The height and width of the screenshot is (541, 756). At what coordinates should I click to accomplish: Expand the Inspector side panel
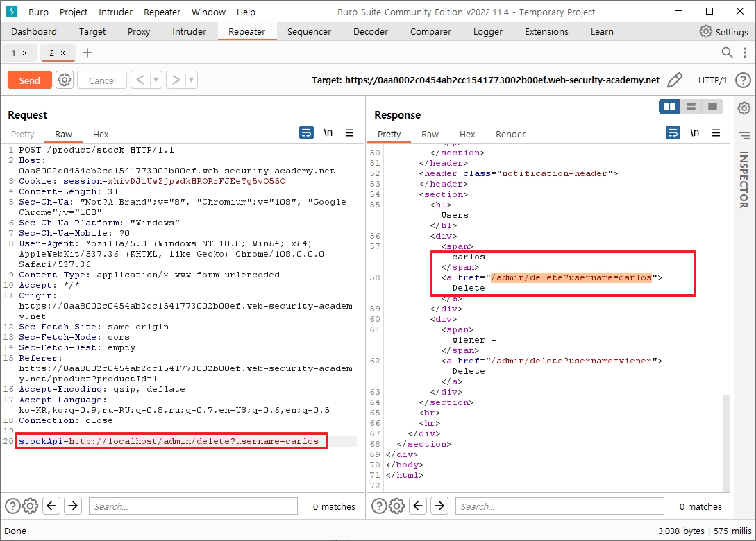point(744,180)
